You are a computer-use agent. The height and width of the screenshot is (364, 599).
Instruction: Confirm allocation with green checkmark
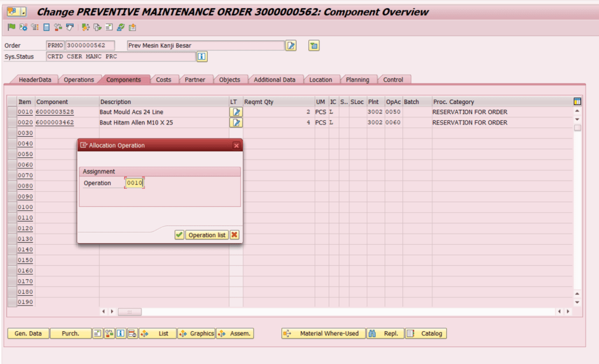click(179, 235)
